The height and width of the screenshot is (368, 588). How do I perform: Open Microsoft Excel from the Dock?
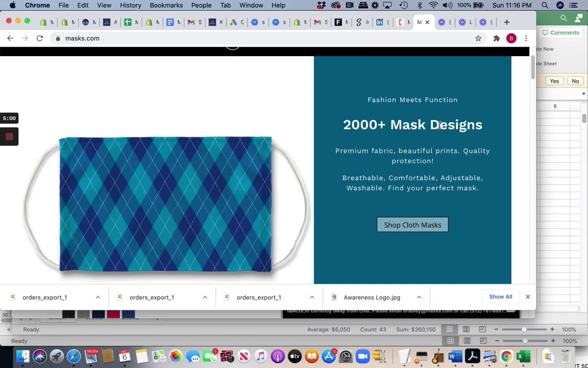[523, 356]
